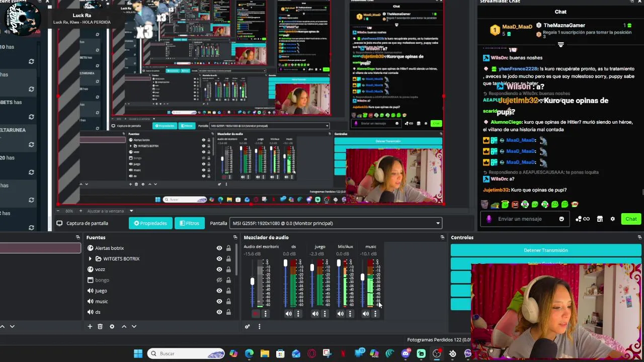
Task: Hide the Alertas botrix source
Action: pos(219,248)
